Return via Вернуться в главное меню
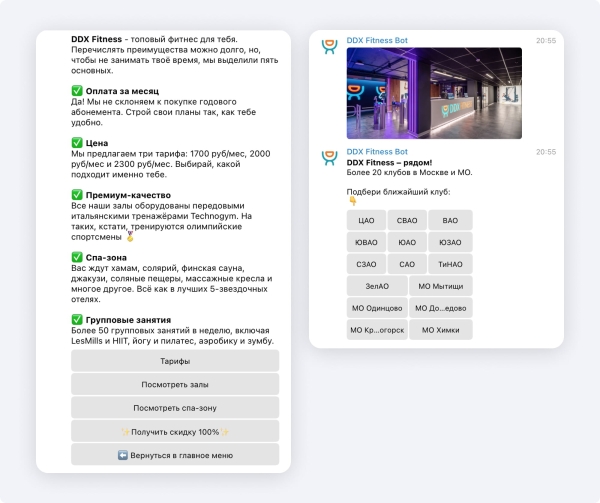 click(175, 455)
